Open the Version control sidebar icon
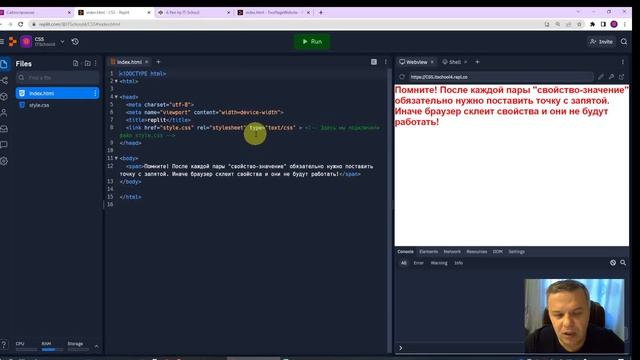 point(4,80)
